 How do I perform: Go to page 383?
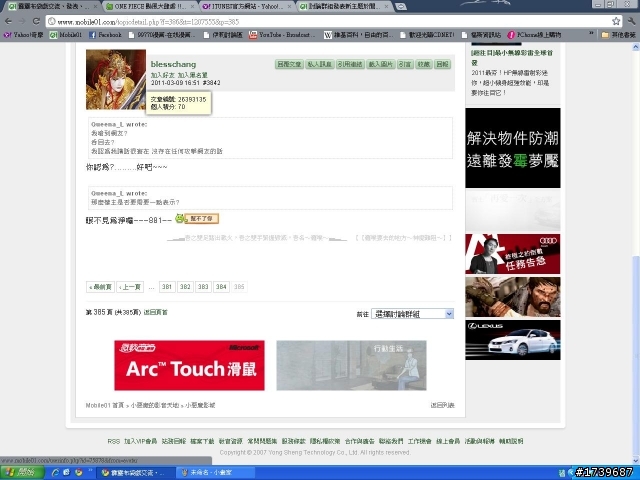[203, 287]
